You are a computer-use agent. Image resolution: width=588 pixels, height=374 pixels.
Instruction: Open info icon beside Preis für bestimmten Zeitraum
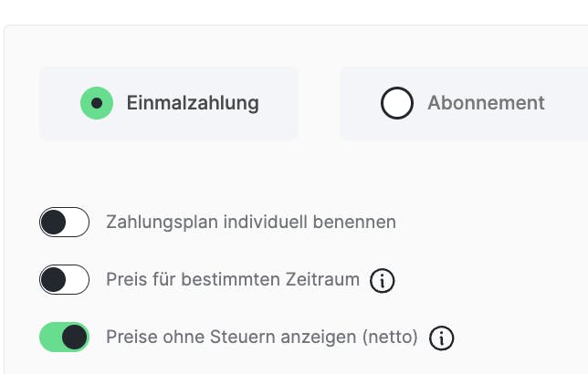(x=383, y=281)
